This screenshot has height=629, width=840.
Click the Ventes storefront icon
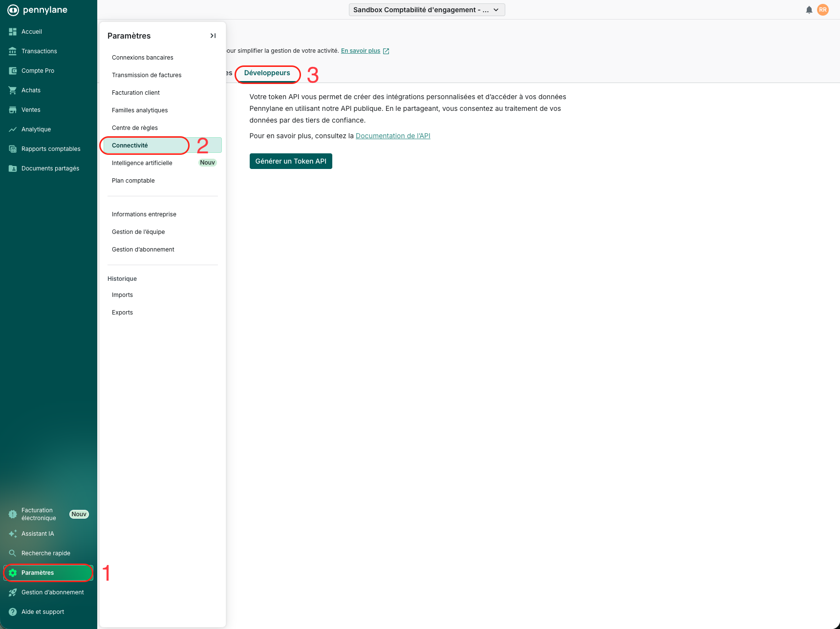(x=13, y=110)
